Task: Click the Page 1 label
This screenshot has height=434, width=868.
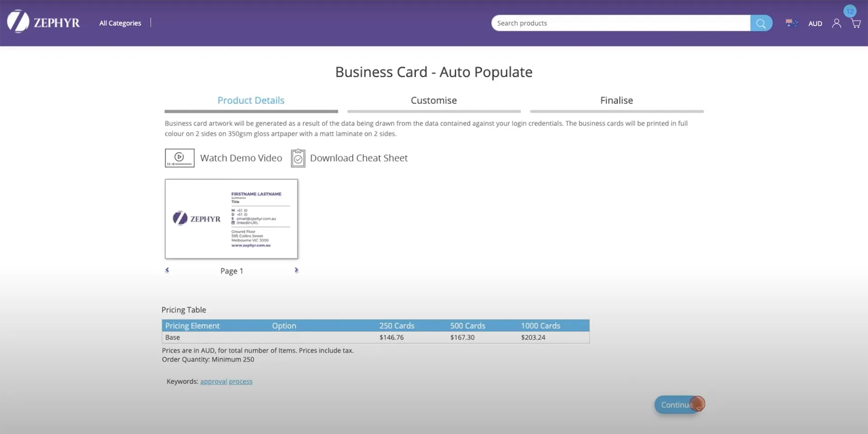Action: pos(231,271)
